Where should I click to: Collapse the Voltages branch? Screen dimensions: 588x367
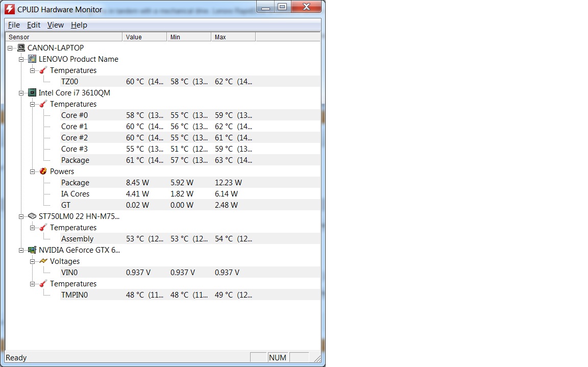click(33, 262)
